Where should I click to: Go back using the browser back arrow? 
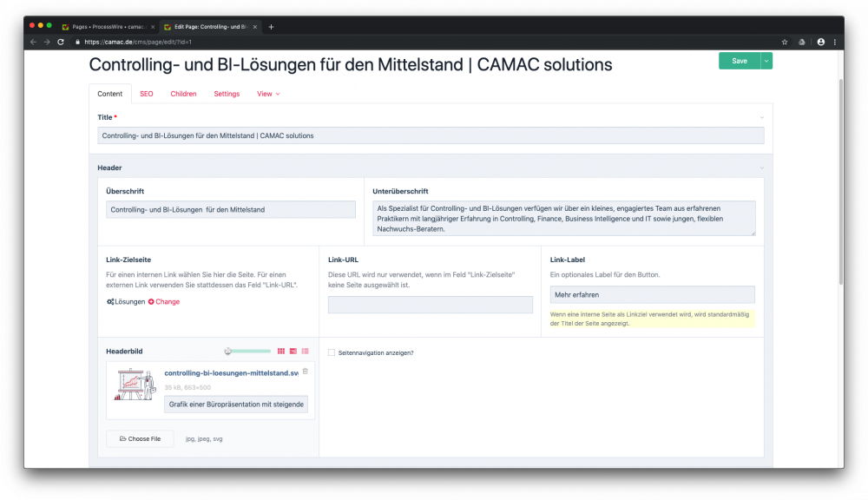point(34,42)
